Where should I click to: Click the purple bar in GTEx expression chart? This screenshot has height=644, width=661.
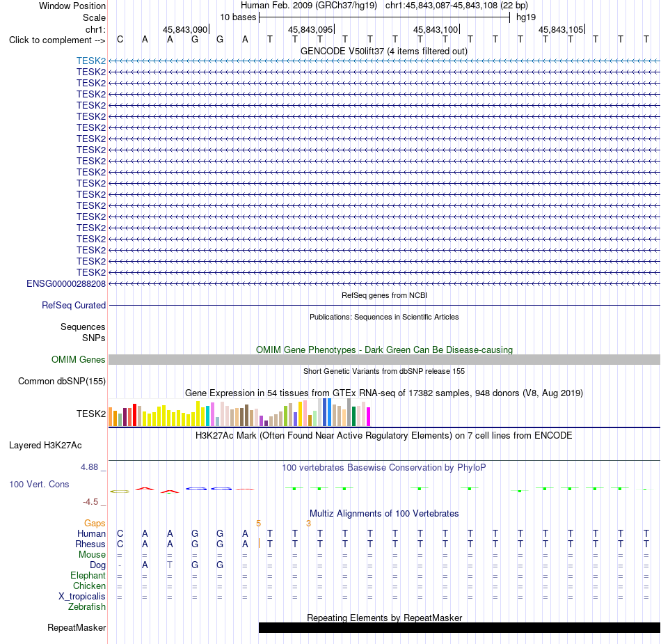pos(262,421)
